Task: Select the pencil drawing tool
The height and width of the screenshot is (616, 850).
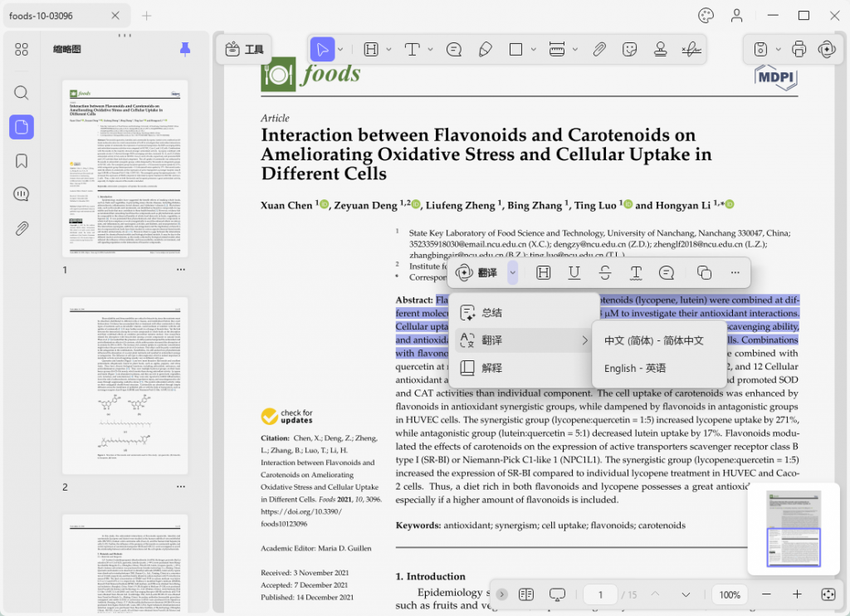Action: 485,49
